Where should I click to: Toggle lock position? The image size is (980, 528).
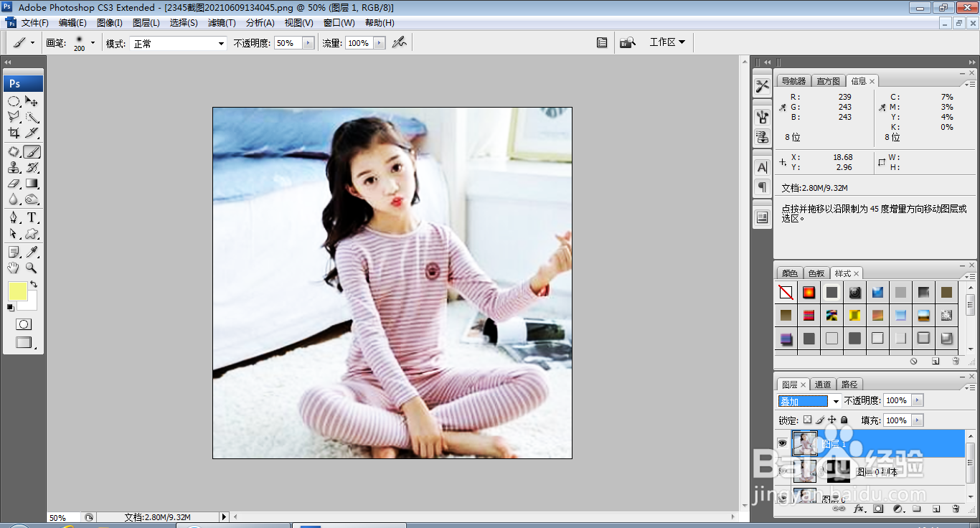pos(832,420)
